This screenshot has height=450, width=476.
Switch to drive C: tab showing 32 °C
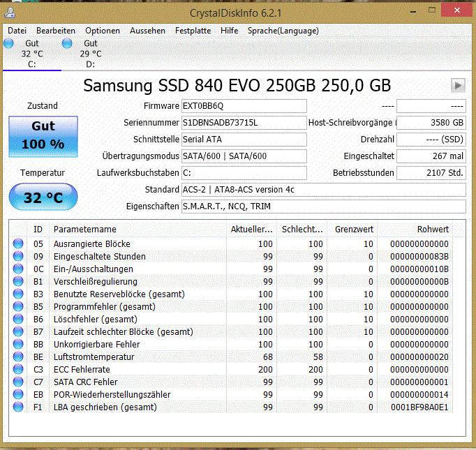click(x=32, y=54)
